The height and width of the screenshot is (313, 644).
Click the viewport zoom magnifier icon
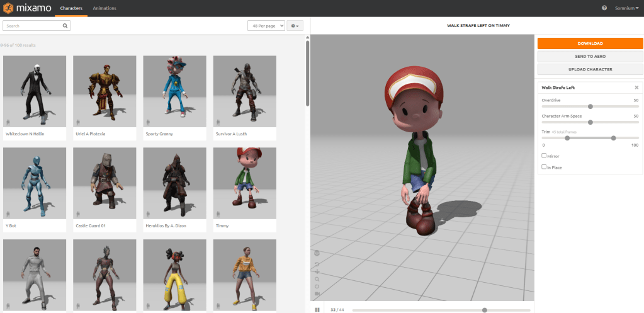(317, 278)
